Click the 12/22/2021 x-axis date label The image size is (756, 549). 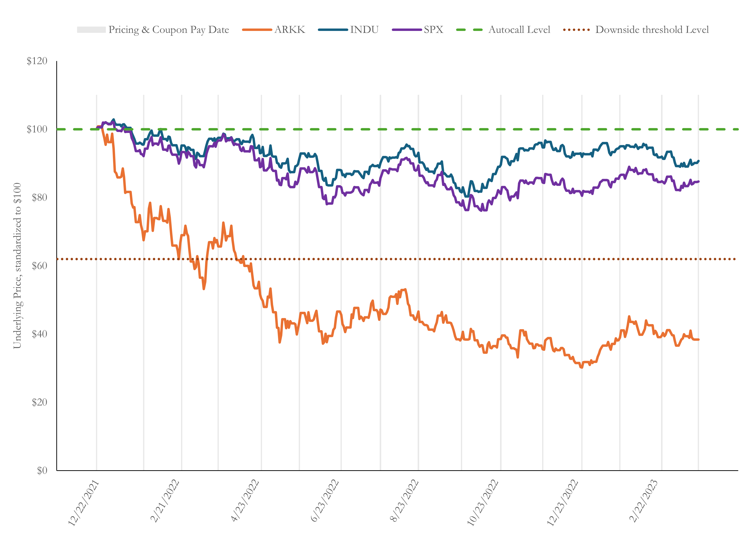click(83, 503)
